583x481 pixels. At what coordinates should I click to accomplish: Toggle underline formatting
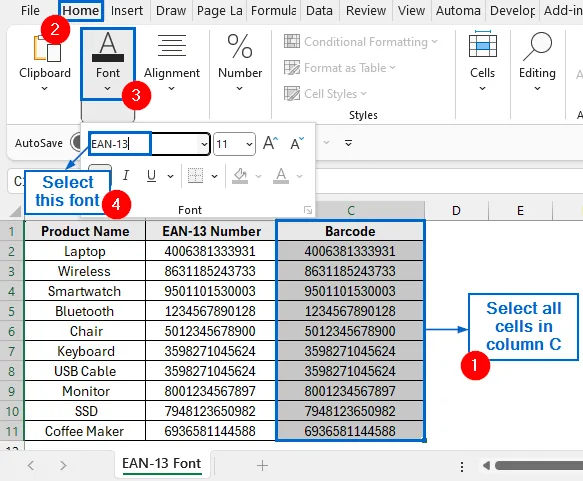pyautogui.click(x=151, y=175)
